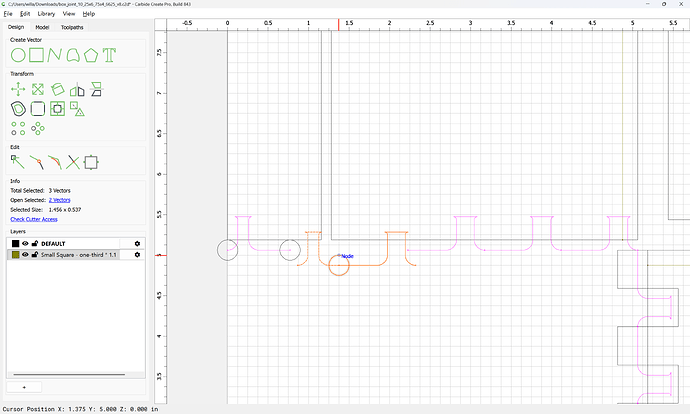Image resolution: width=690 pixels, height=414 pixels.
Task: Toggle visibility of the Small Square layer
Action: click(x=25, y=255)
